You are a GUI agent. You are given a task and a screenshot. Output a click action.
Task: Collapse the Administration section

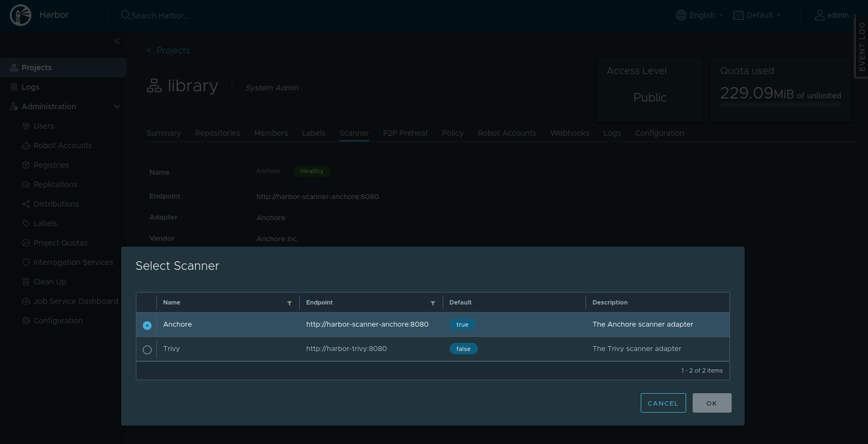pos(117,107)
